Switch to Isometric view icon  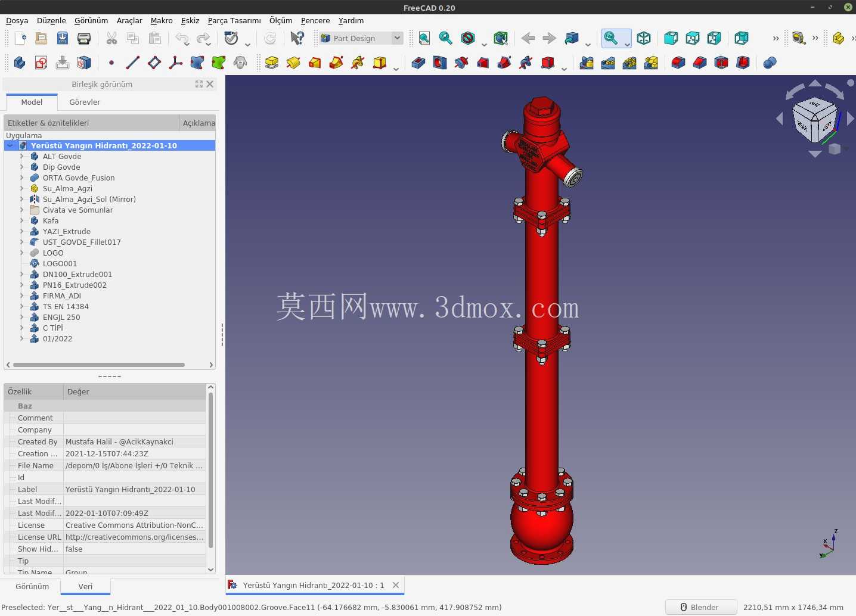[644, 39]
